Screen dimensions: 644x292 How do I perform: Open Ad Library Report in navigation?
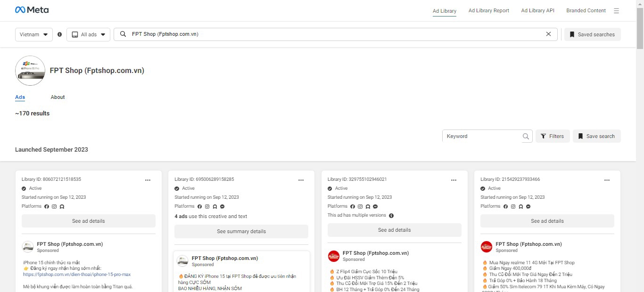click(488, 10)
